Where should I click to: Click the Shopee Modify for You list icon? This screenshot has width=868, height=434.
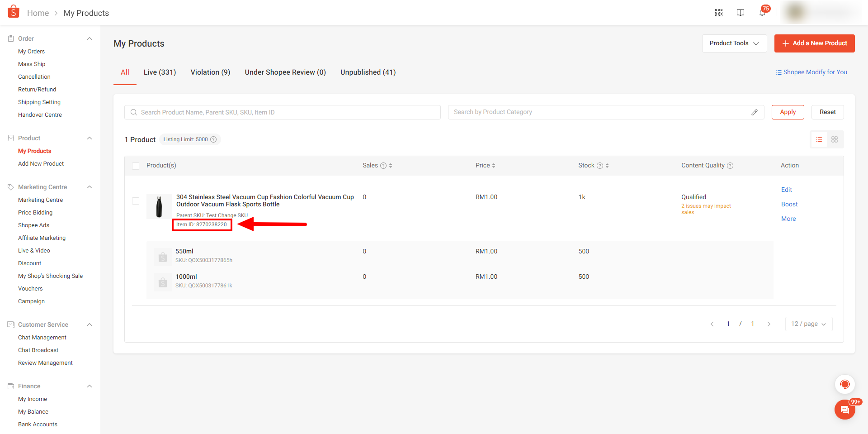[779, 72]
